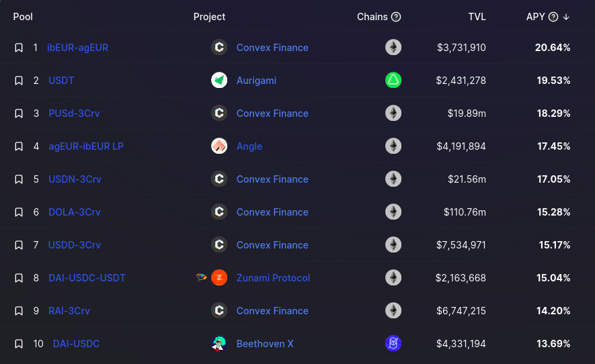Click the Chains help question icon
Image resolution: width=595 pixels, height=364 pixels.
396,17
